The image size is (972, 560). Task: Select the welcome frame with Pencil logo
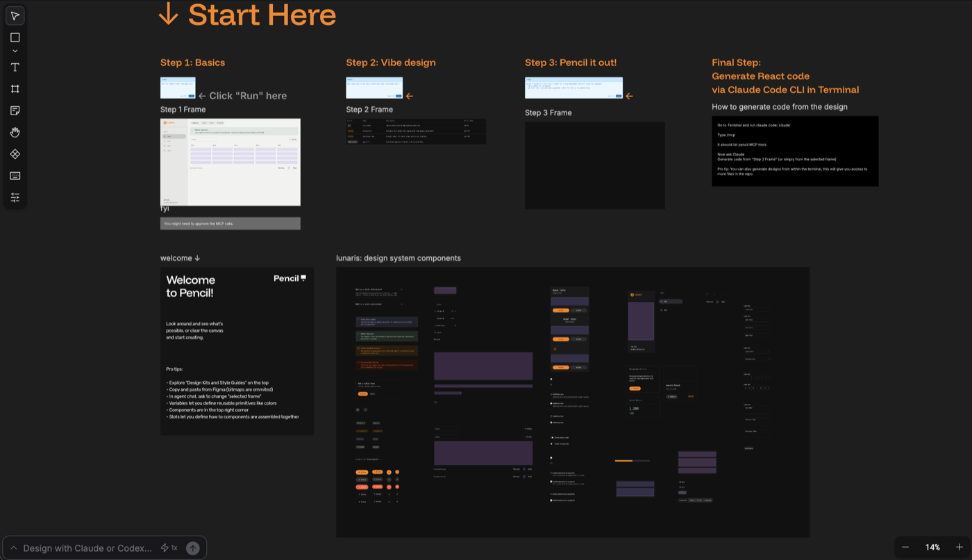237,351
